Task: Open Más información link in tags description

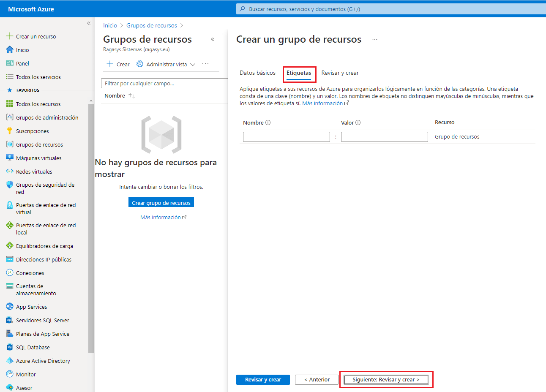Action: pyautogui.click(x=325, y=103)
